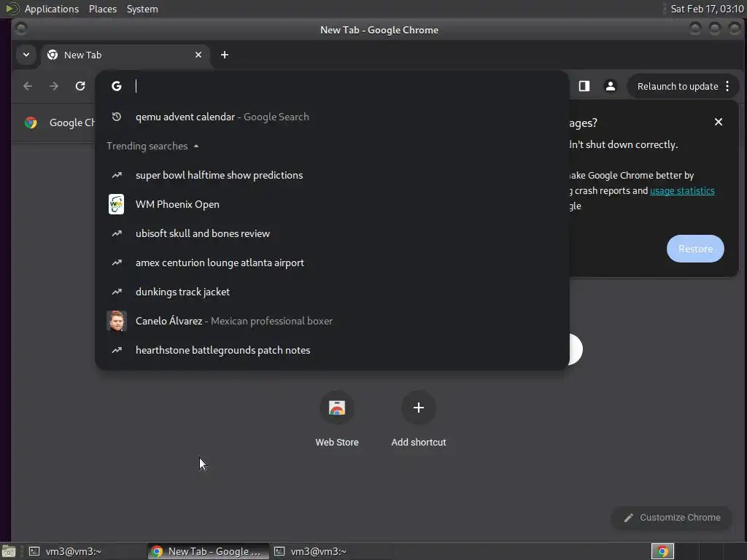Open the usage statistics link
The height and width of the screenshot is (560, 747).
click(682, 190)
